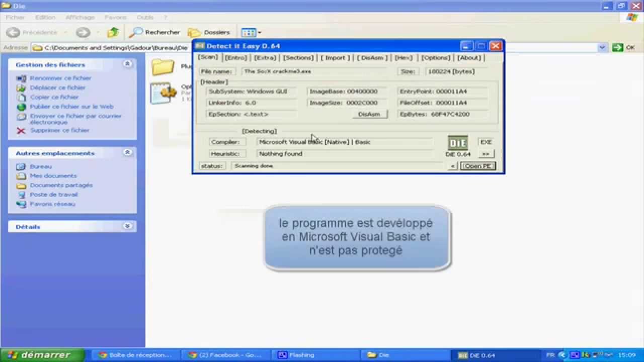Open the Fichier menu in Explorer

click(x=15, y=17)
